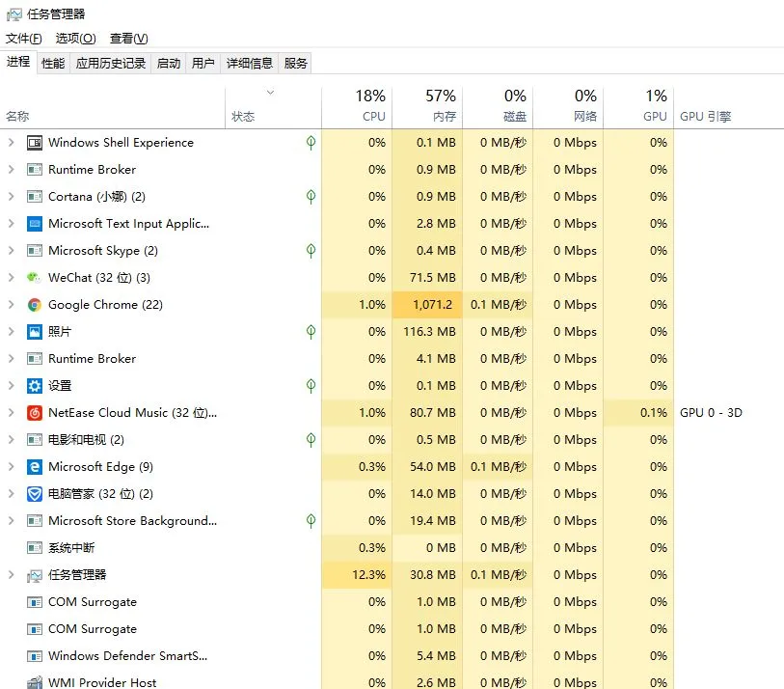Click the Microsoft Skype process icon
This screenshot has height=689, width=784.
pyautogui.click(x=35, y=251)
